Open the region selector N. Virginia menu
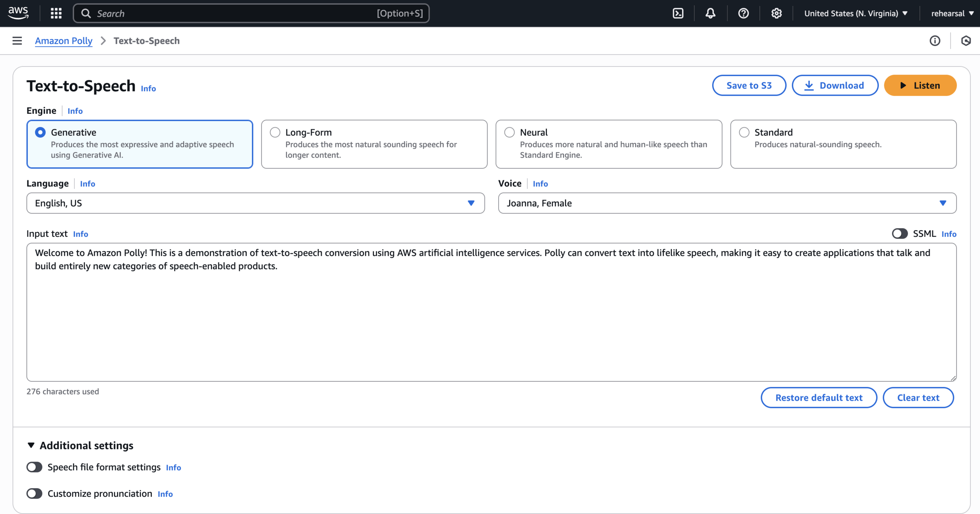 click(855, 13)
